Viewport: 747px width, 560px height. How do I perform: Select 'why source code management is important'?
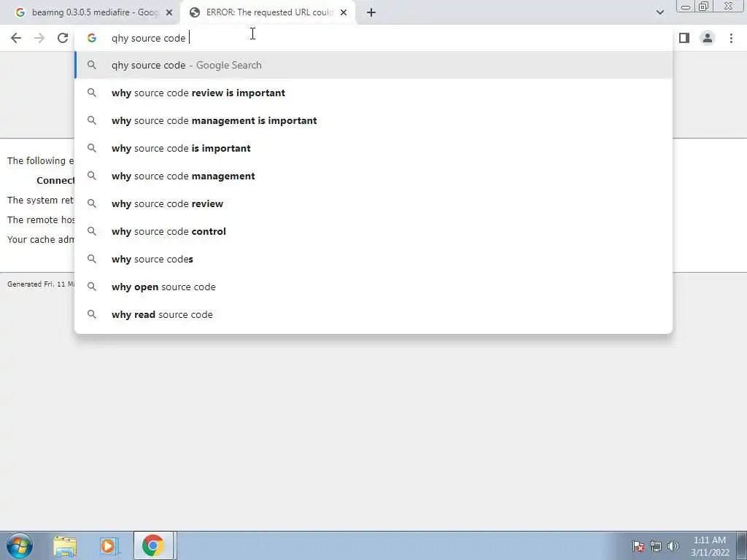pos(373,120)
